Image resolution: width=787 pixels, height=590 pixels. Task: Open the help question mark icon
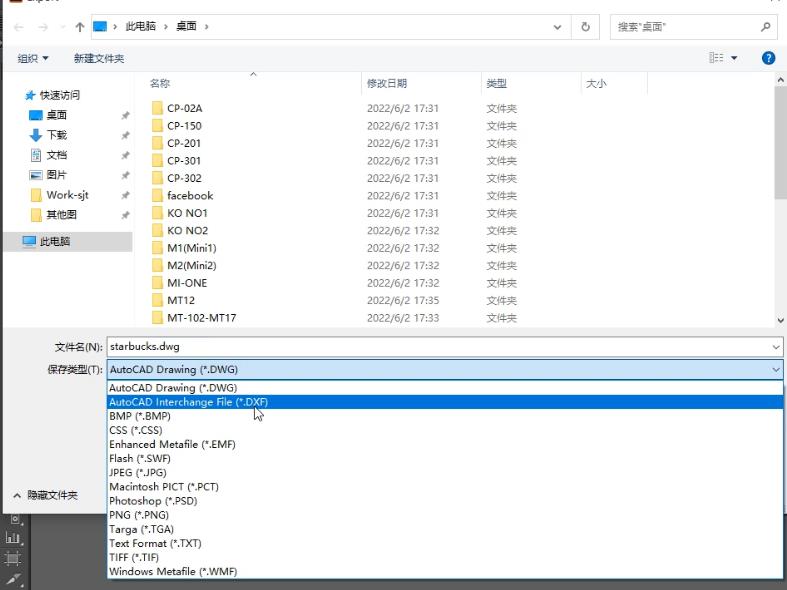[x=768, y=58]
